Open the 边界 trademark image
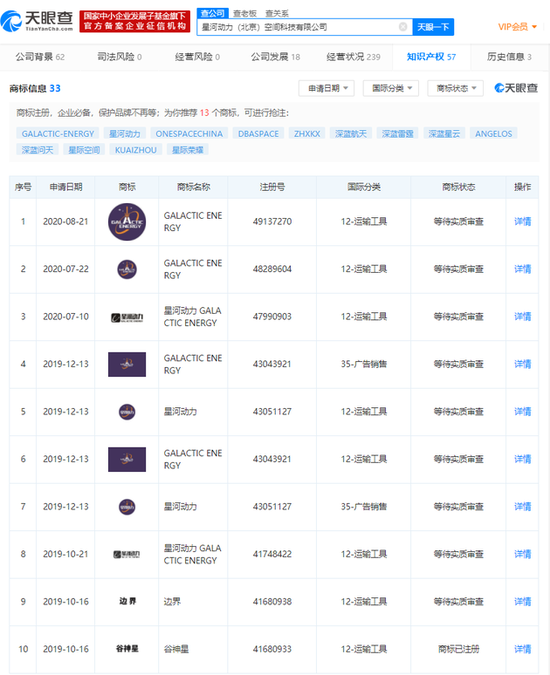Screen dimensions: 550x675 (x=127, y=601)
